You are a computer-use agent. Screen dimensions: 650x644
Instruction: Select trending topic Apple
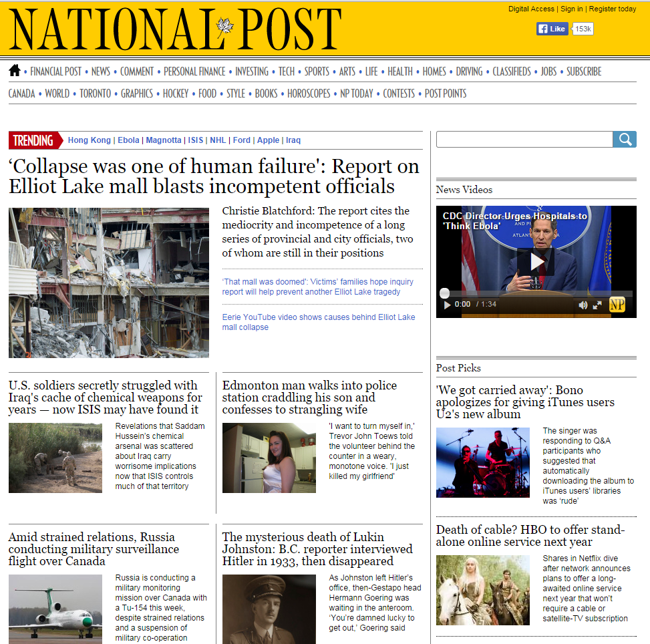click(268, 140)
